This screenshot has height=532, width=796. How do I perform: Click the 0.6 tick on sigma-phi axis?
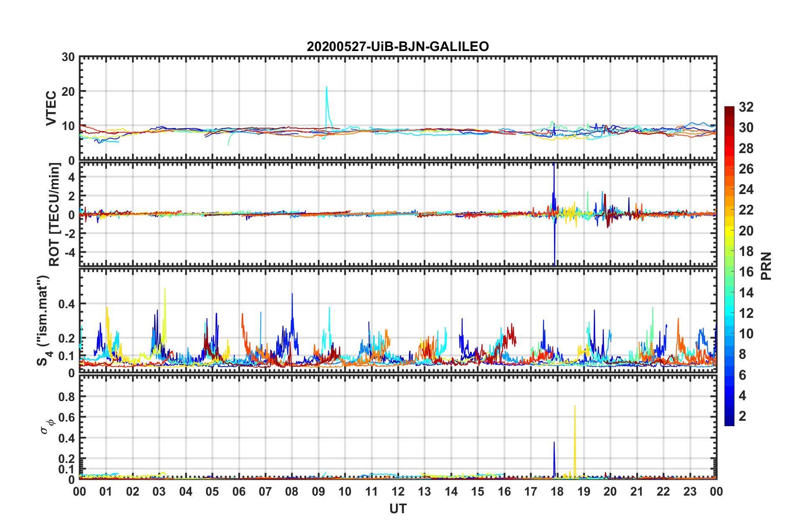67,417
